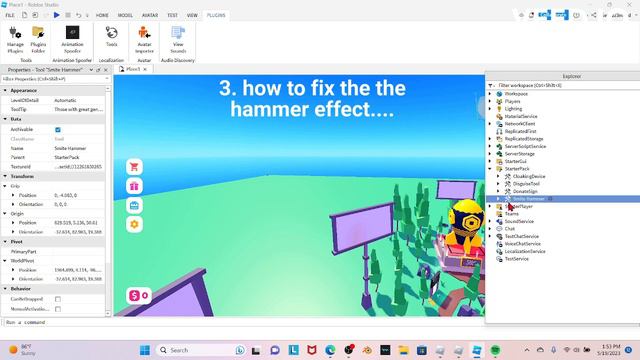
Task: Open the Avatar Importer
Action: 144,40
